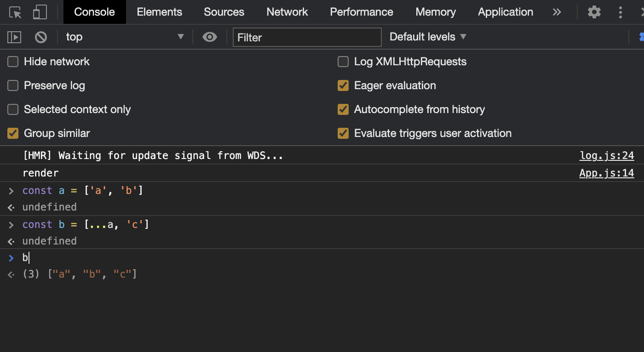Image resolution: width=644 pixels, height=352 pixels.
Task: Open DevTools settings gear icon
Action: click(594, 12)
